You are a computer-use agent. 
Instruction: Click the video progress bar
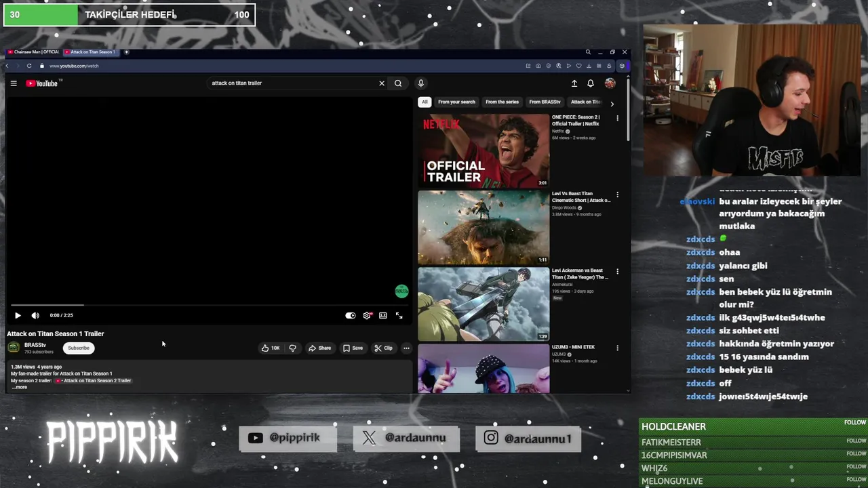pos(209,305)
